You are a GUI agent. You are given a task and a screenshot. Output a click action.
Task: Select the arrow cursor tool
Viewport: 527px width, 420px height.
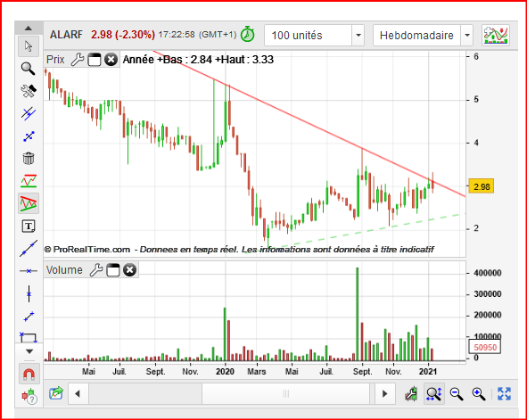29,46
